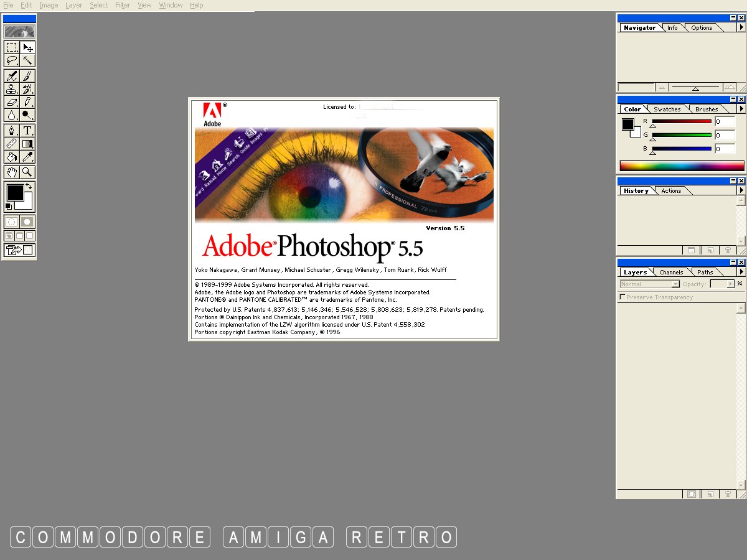Set full screen mode without menu bar
The image size is (747, 560).
(30, 236)
